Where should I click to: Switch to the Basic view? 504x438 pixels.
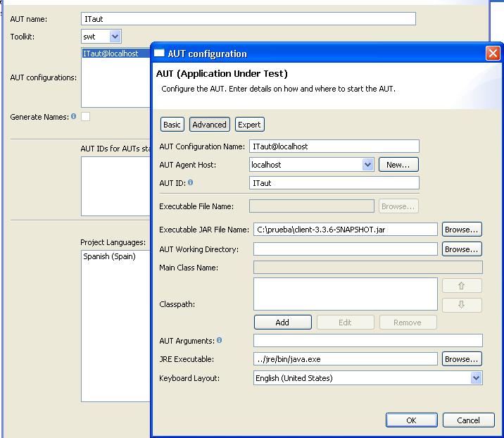172,125
